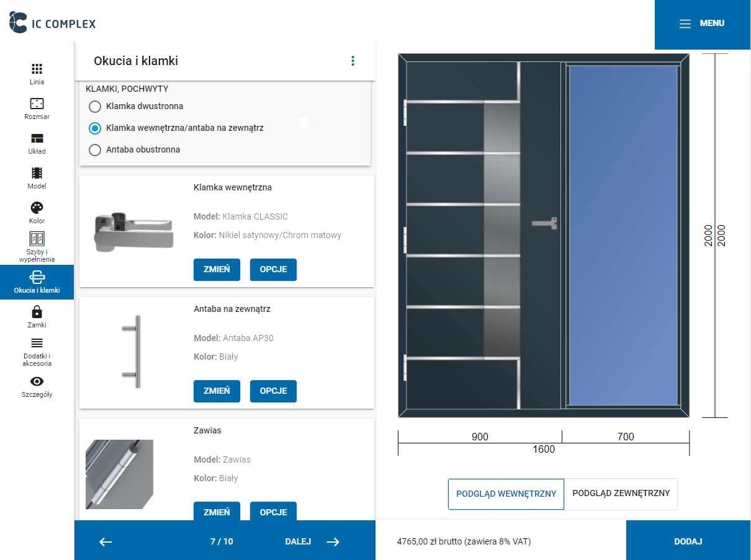This screenshot has width=751, height=560.
Task: Open the Szczegóły eye icon step
Action: [37, 386]
